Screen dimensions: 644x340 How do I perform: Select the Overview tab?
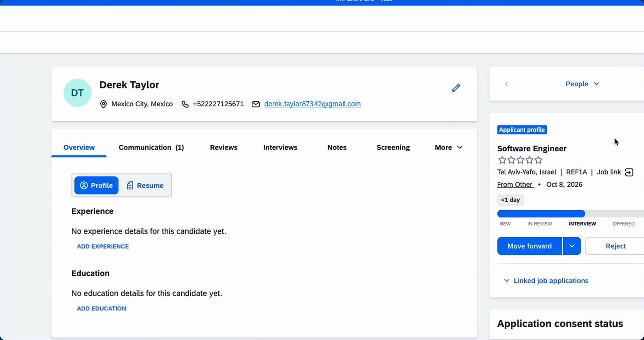[x=79, y=147]
